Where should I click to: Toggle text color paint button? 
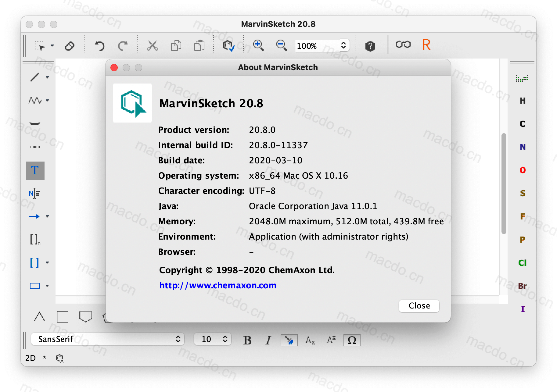click(x=289, y=340)
